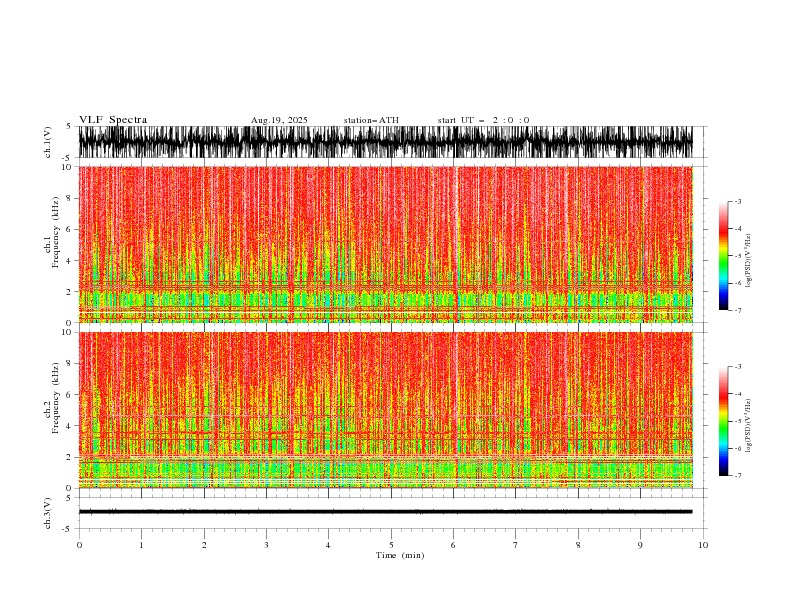Click time axis tick label '8'
The width and height of the screenshot is (792, 612).
point(578,545)
